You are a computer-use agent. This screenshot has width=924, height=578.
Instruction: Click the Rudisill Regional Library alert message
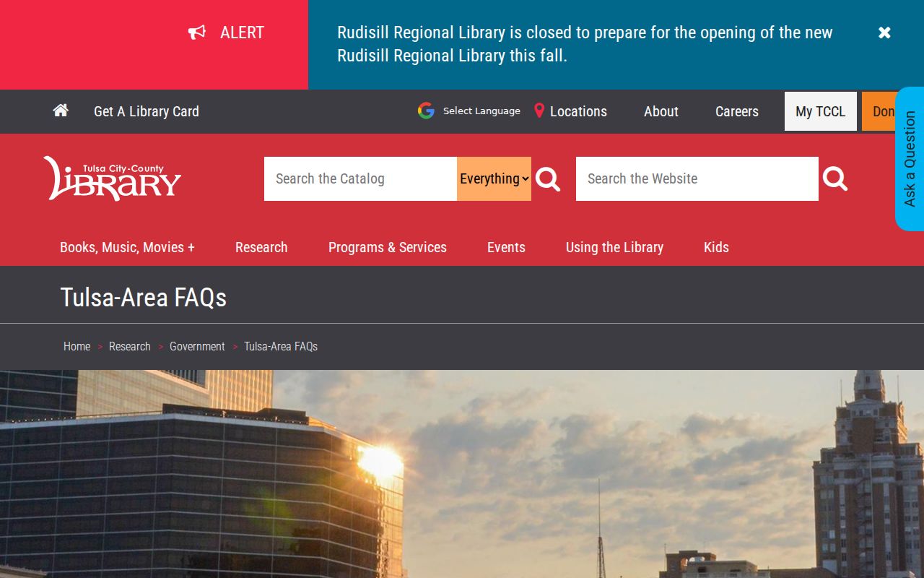click(585, 44)
